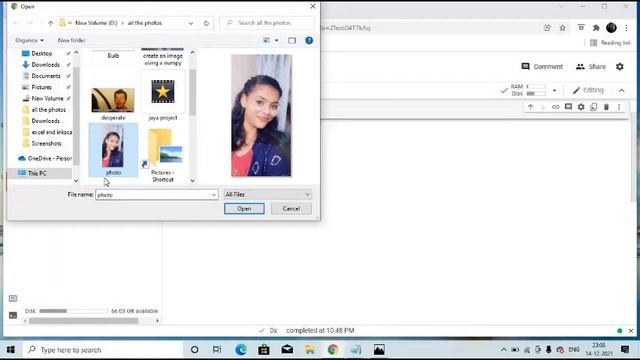Viewport: 640px width, 360px height.
Task: Open Chrome from taskbar
Action: tap(333, 350)
